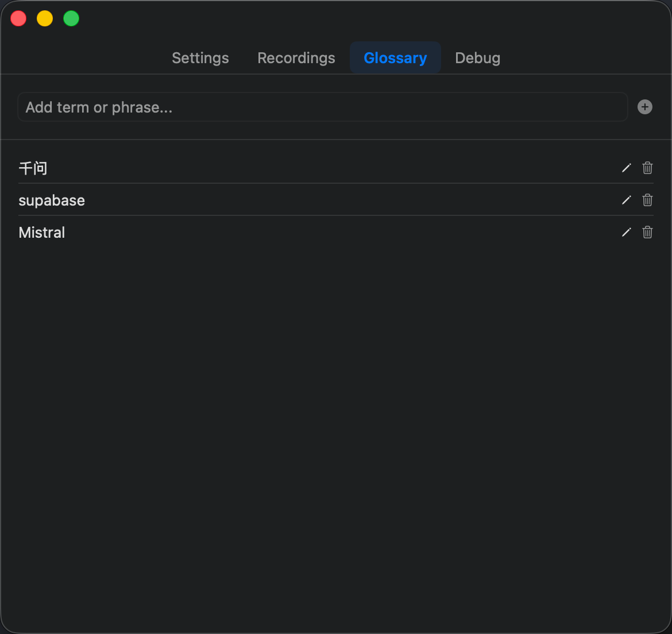Viewport: 672px width, 634px height.
Task: Edit the supabase glossary term
Action: pyautogui.click(x=626, y=200)
